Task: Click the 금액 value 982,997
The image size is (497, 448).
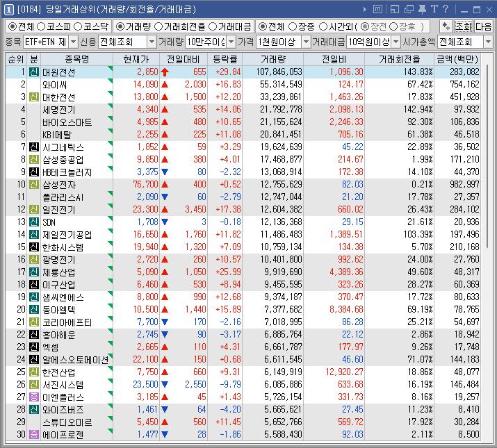Action: (x=464, y=184)
